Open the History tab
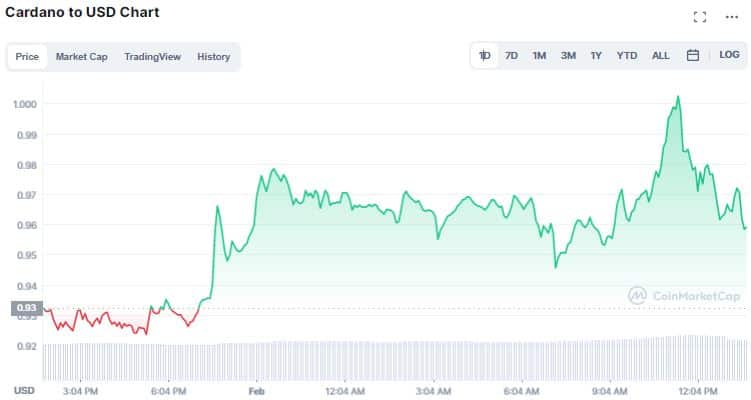 click(x=214, y=57)
